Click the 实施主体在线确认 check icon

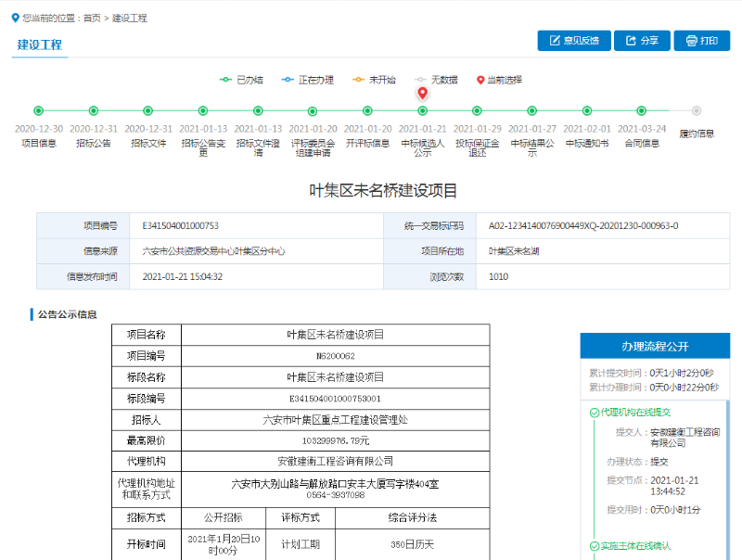[595, 546]
